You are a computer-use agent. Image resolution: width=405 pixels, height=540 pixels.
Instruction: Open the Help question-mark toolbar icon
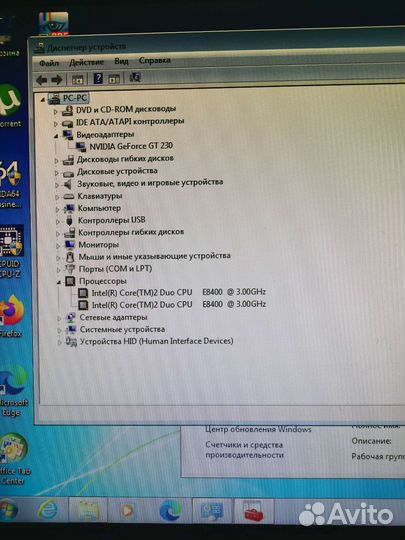(98, 79)
